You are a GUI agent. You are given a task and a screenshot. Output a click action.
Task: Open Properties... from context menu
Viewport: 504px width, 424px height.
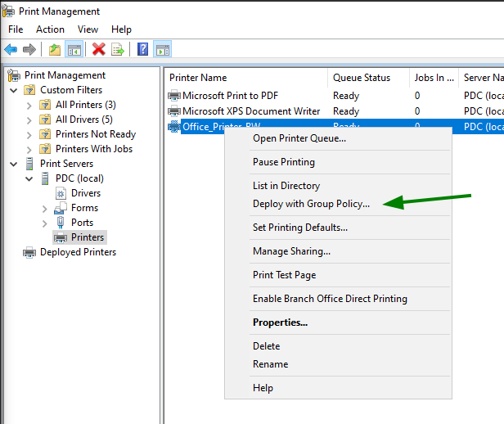point(338,323)
